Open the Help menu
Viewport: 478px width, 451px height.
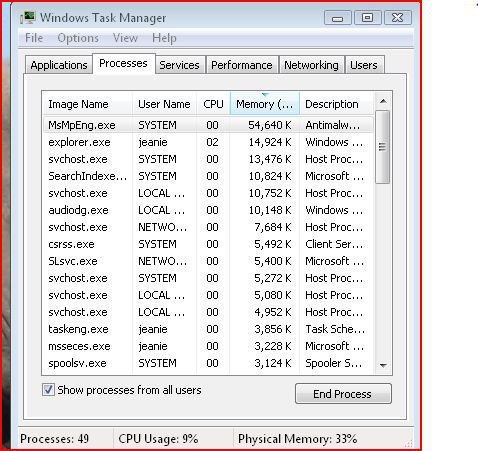[x=164, y=38]
